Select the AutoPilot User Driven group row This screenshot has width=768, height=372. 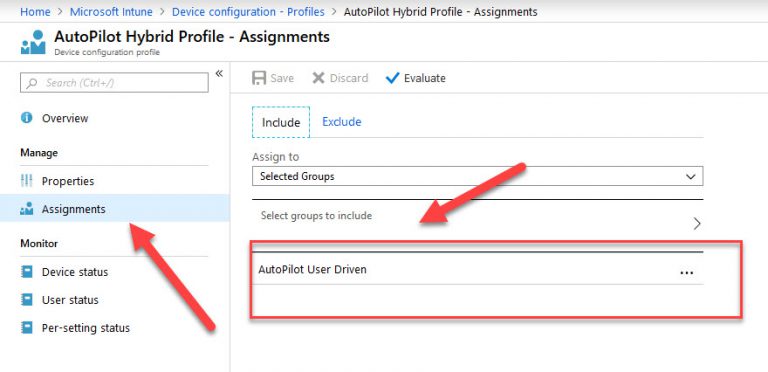pyautogui.click(x=478, y=269)
